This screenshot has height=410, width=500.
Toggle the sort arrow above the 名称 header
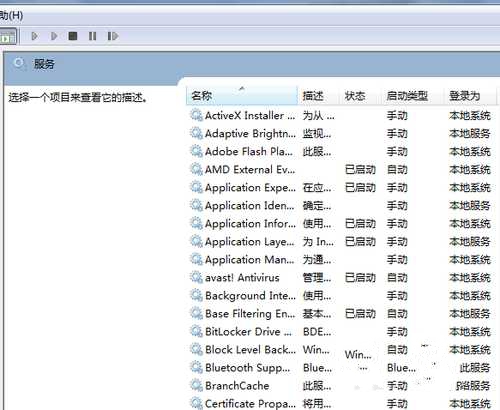(x=242, y=88)
